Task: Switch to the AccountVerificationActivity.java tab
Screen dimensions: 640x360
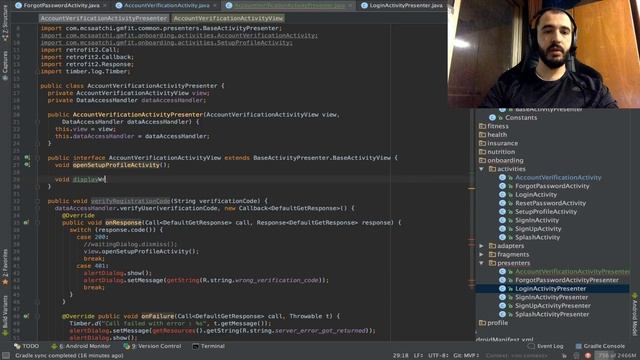Action: [x=166, y=5]
